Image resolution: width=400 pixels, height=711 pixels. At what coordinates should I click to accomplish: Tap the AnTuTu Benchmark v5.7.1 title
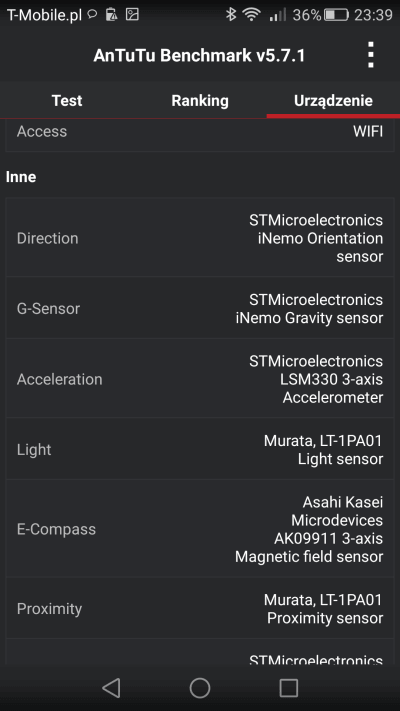pos(199,55)
